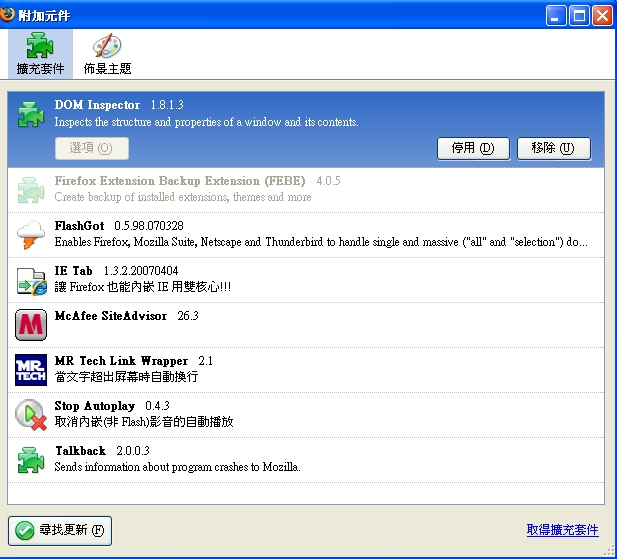Click McAfee SiteAdvisor version 26.3
This screenshot has width=617, height=559.
(188, 315)
